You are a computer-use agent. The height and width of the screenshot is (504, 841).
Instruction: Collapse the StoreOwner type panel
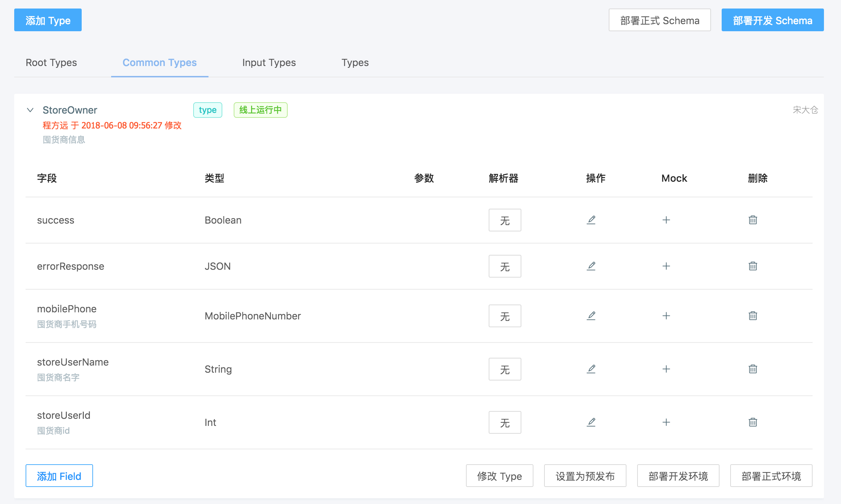pos(30,110)
